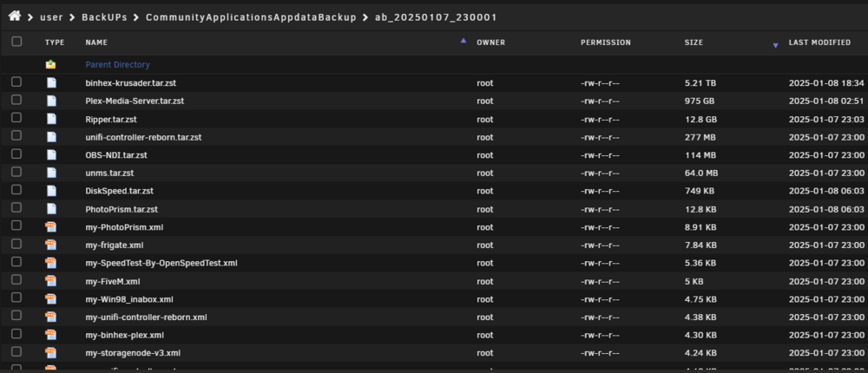Click file icon for OBS-NDI.tar.zst

[x=51, y=155]
